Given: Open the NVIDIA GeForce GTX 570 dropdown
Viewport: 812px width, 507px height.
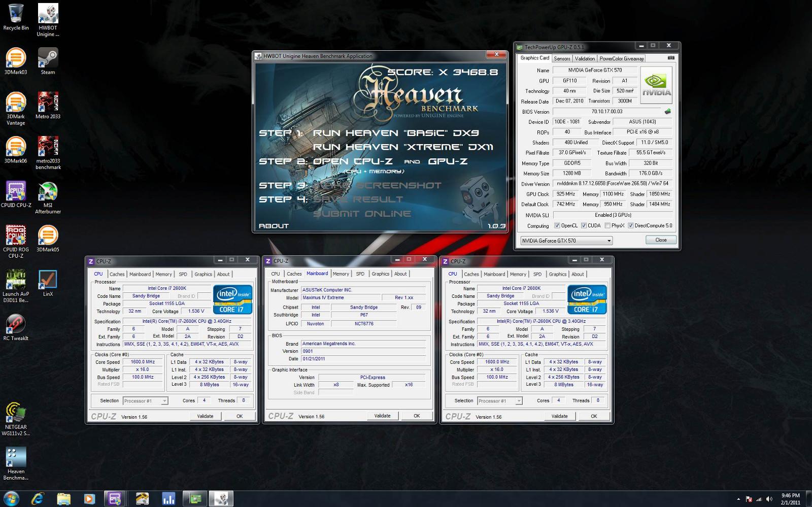Looking at the screenshot, I should 566,241.
